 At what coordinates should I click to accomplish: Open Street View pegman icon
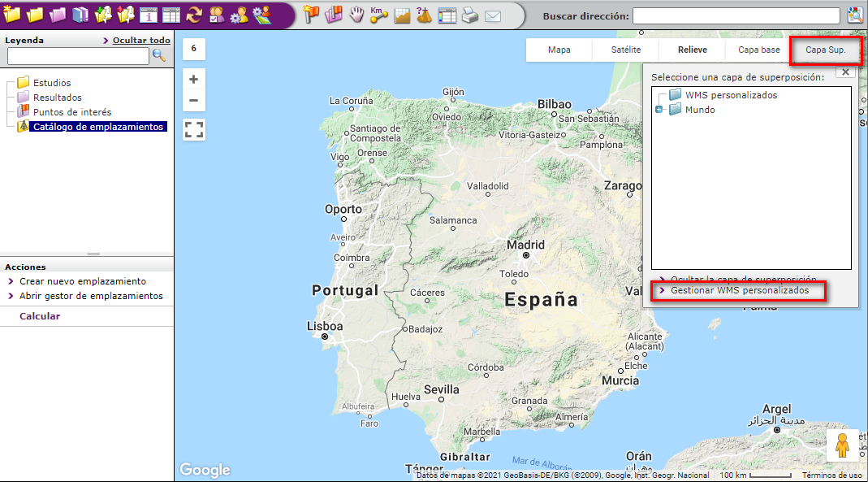pyautogui.click(x=843, y=445)
